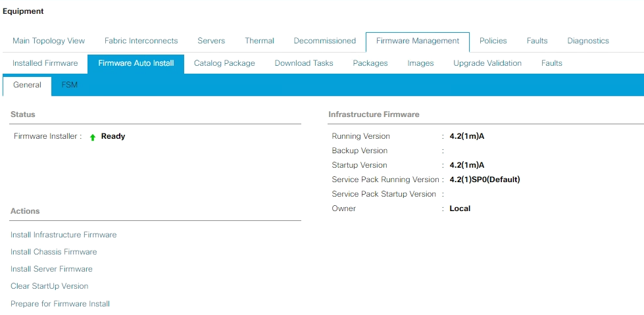Open the Main Topology View tab
644x315 pixels.
(x=49, y=41)
